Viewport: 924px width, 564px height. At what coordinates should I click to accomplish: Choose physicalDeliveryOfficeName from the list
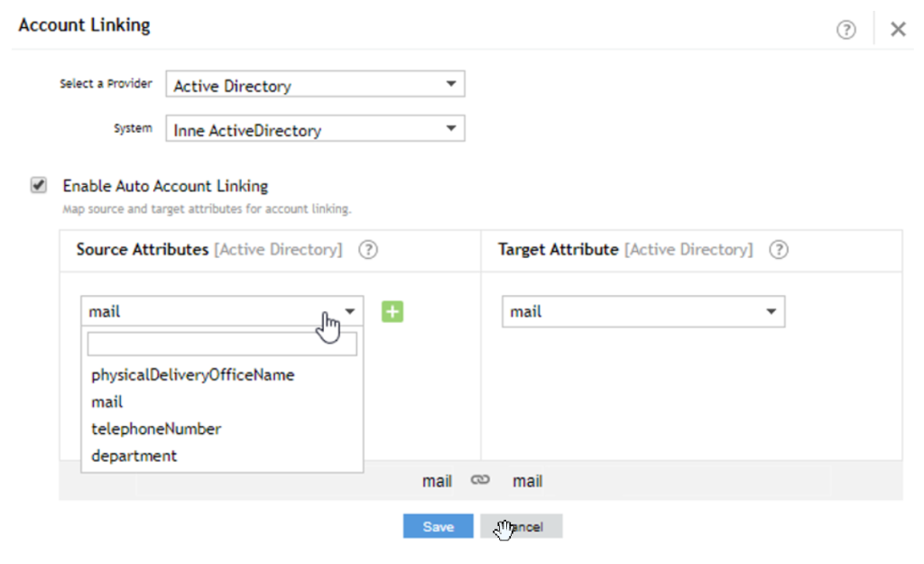pyautogui.click(x=193, y=374)
